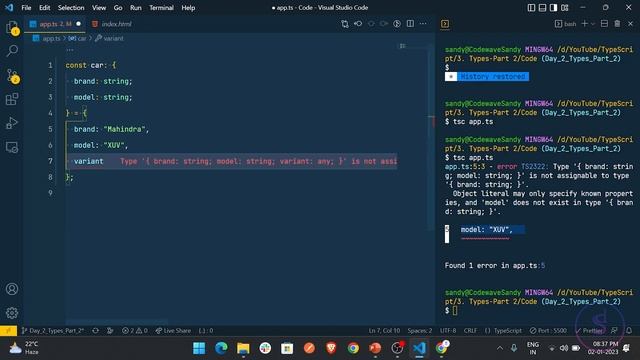Change encoding via UTF-8 status item
This screenshot has height=360, width=640.
(448, 331)
